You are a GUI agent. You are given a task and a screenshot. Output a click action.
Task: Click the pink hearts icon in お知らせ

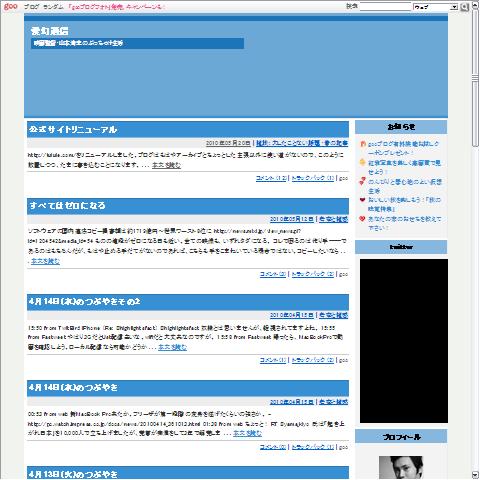tap(362, 181)
